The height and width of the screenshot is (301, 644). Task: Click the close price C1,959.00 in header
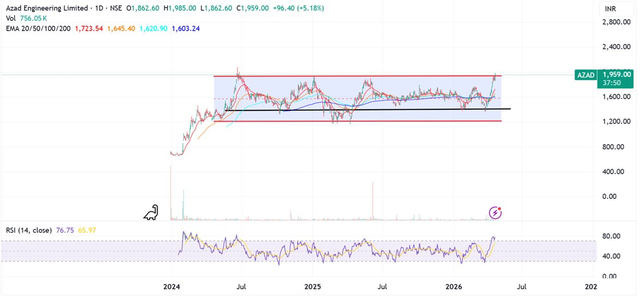click(253, 8)
